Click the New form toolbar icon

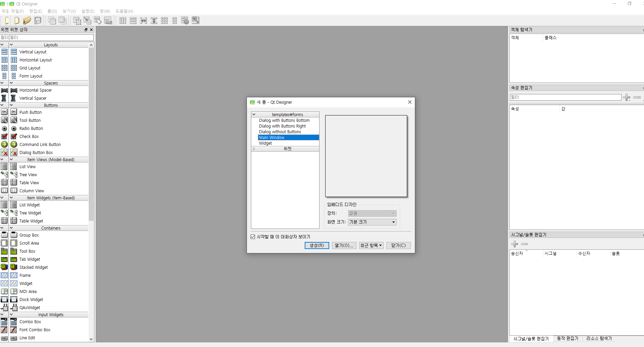(x=17, y=20)
